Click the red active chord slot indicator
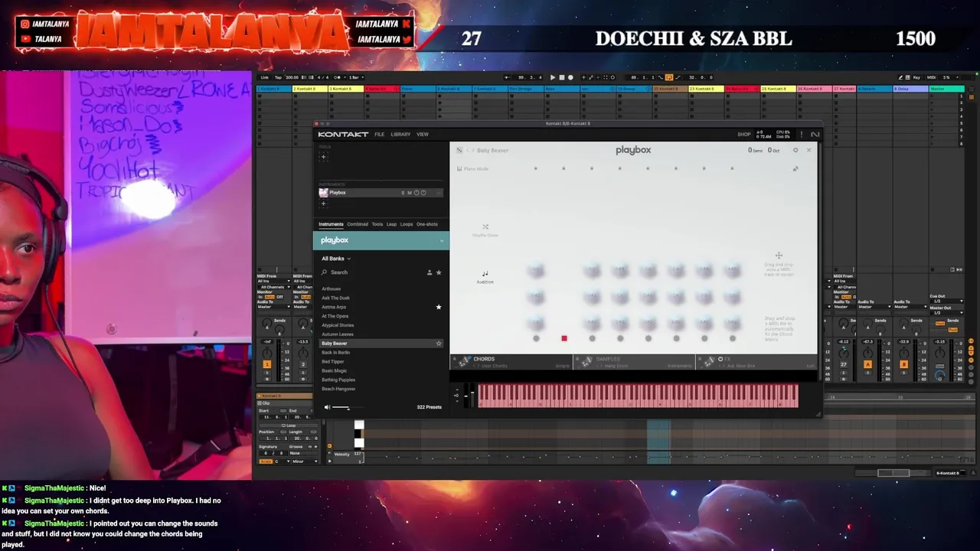 click(564, 338)
